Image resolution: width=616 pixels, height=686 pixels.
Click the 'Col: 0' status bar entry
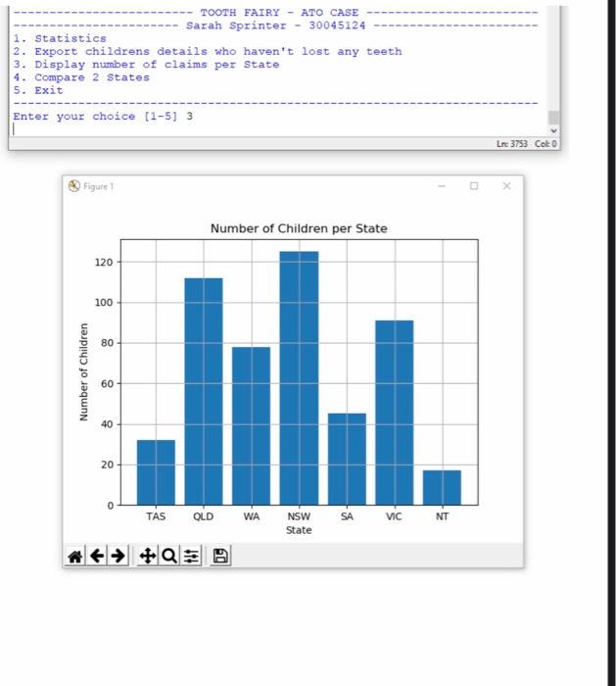tap(545, 144)
